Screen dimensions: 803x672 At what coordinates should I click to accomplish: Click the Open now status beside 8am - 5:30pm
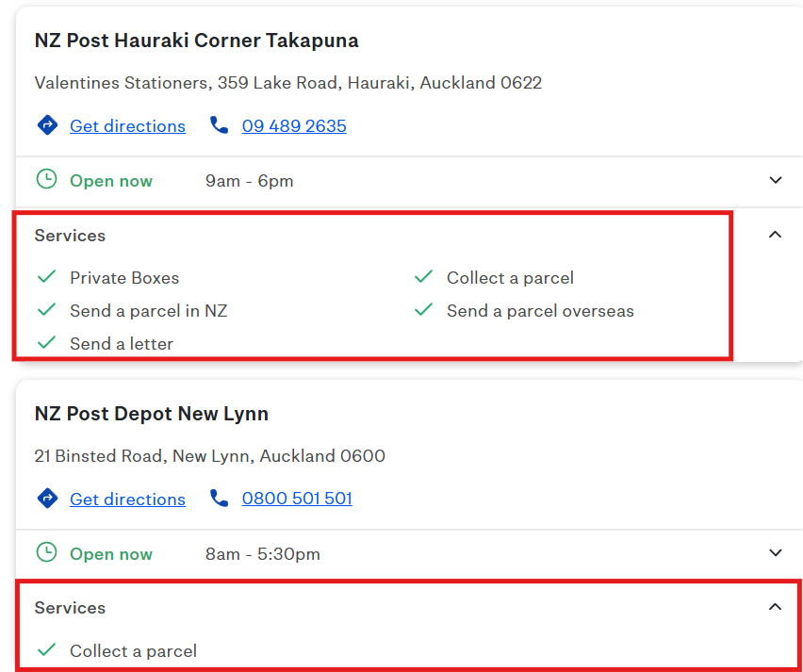(111, 554)
